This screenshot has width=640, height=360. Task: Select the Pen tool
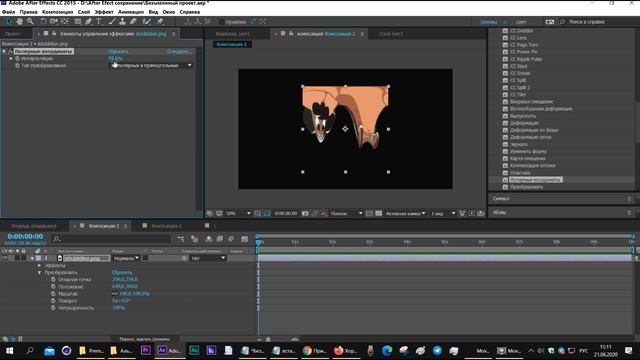tap(88, 21)
